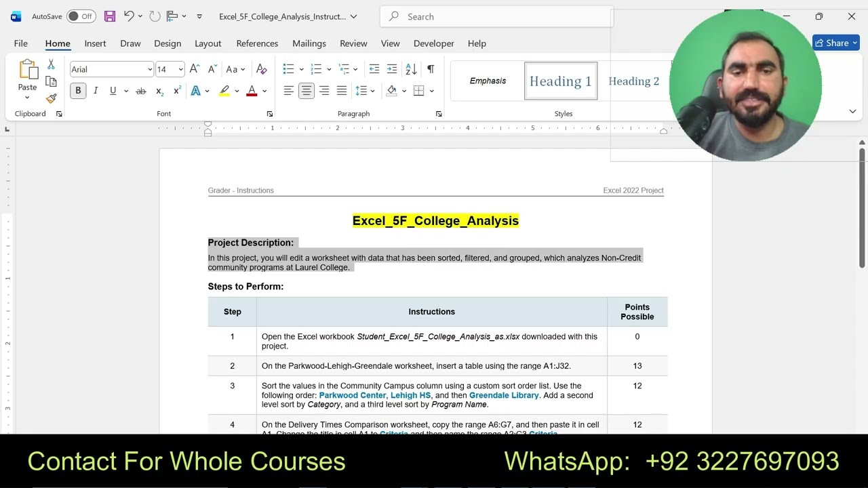Click the multilevel list icon
Viewport: 868px width, 488px height.
click(x=344, y=69)
